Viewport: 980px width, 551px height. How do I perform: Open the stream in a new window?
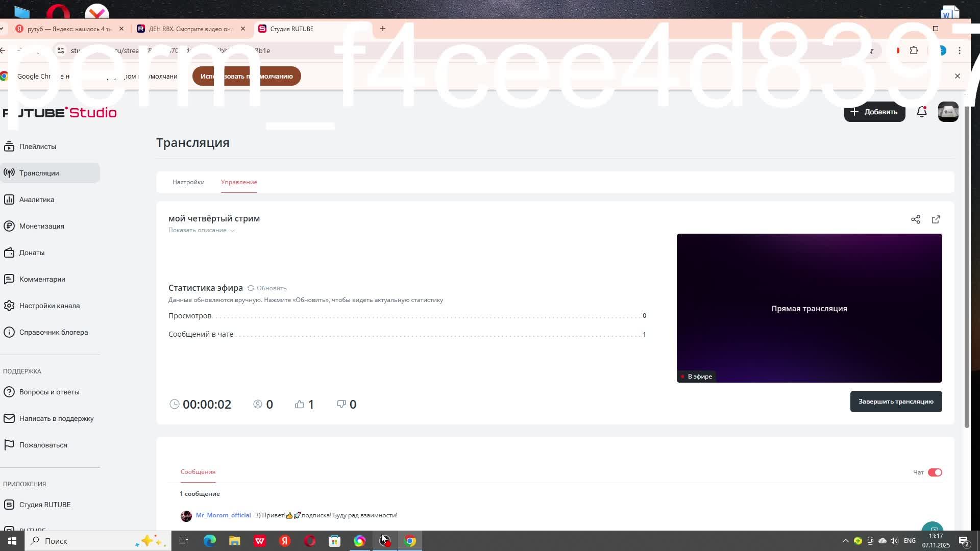(936, 219)
